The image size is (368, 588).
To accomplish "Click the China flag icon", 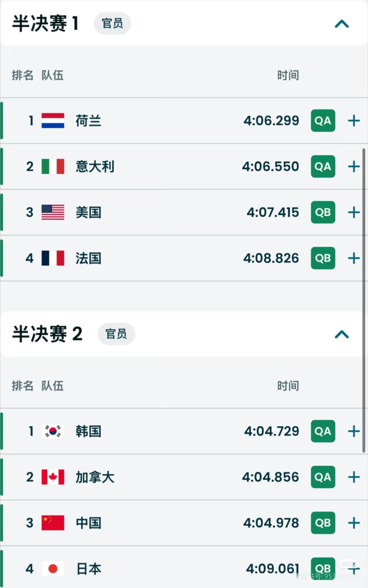I will (x=53, y=523).
